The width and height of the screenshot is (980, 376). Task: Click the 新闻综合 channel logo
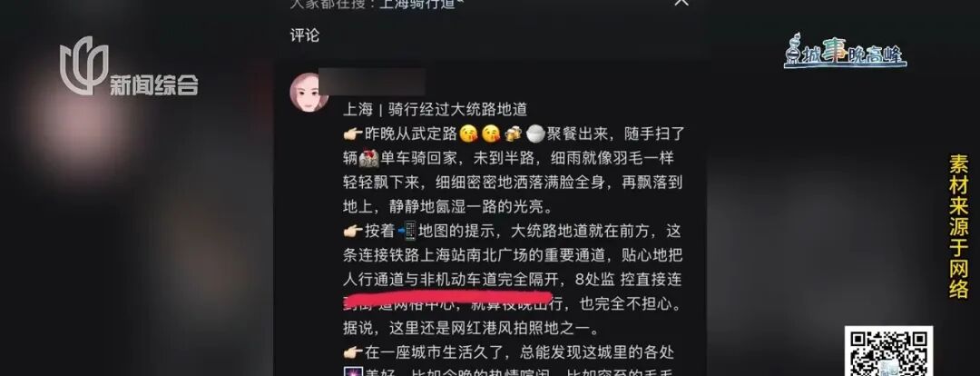[x=129, y=67]
